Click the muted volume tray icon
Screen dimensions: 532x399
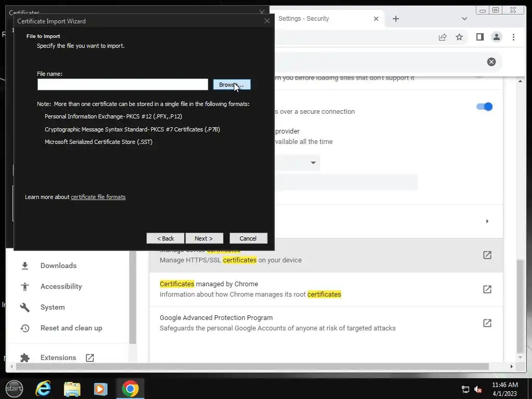coord(478,390)
